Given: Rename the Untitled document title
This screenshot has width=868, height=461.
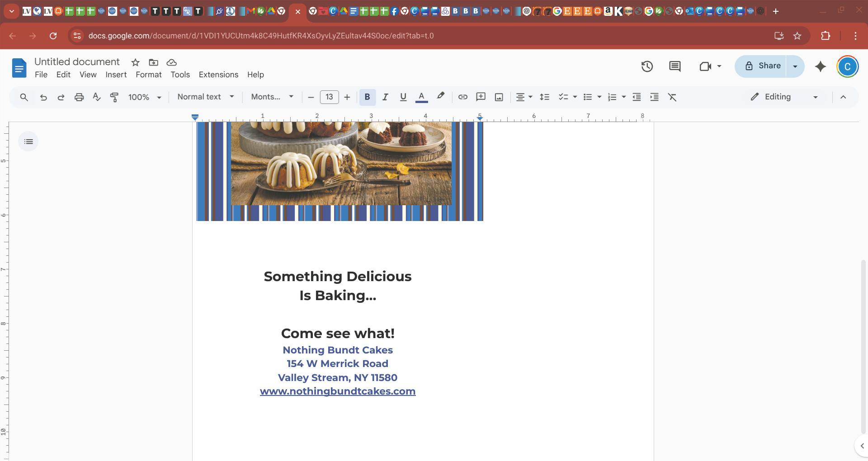Looking at the screenshot, I should pyautogui.click(x=77, y=62).
